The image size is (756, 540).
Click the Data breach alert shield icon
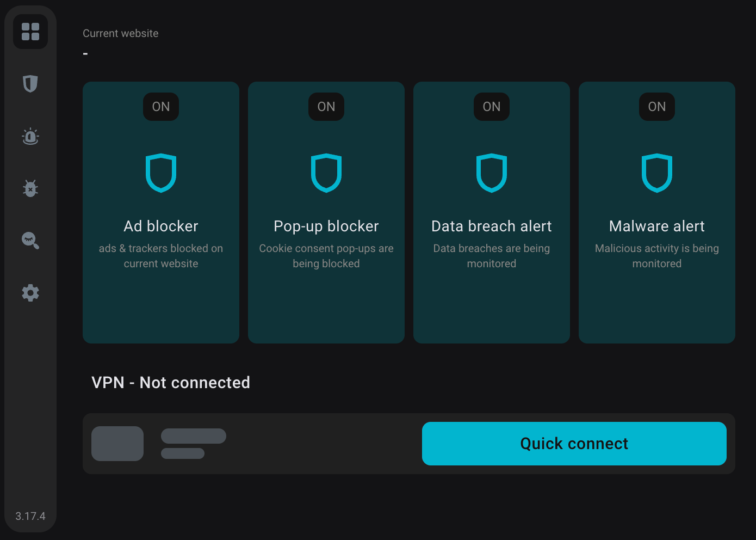(x=492, y=173)
